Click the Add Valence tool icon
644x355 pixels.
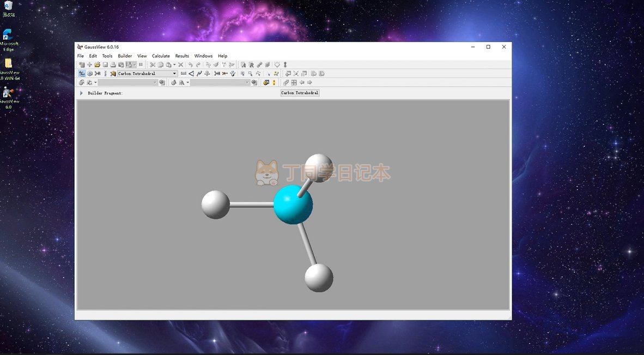pyautogui.click(x=217, y=74)
